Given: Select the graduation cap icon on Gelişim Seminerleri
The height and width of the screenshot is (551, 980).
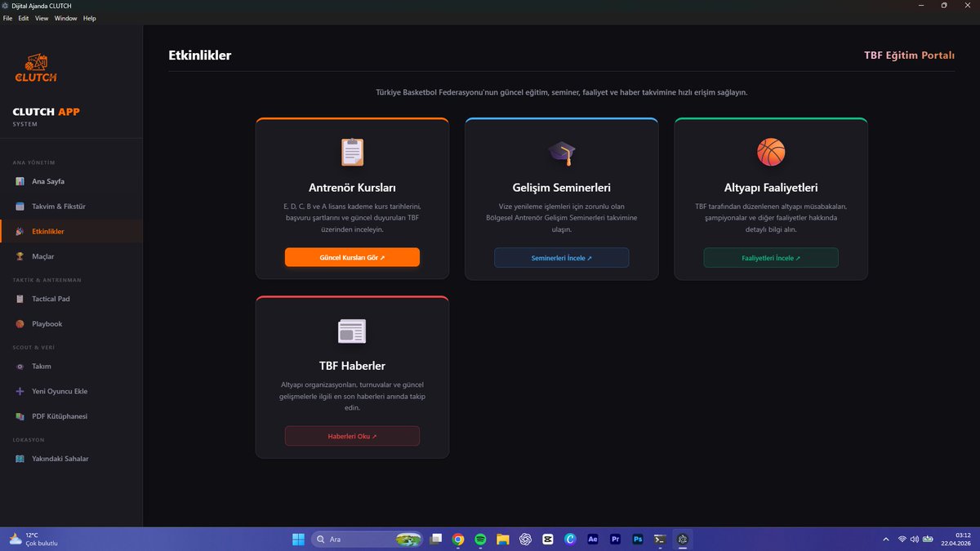Looking at the screenshot, I should tap(561, 152).
